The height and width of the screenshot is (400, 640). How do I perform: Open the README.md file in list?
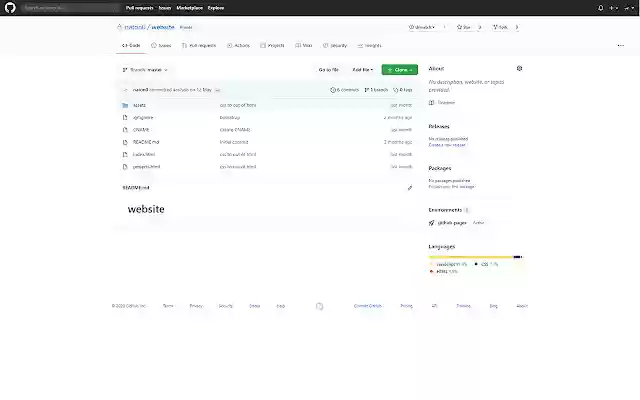pos(146,142)
